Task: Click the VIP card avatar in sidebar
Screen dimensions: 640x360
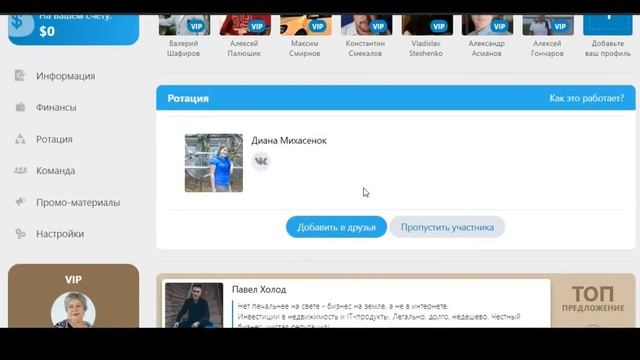Action: point(73,310)
